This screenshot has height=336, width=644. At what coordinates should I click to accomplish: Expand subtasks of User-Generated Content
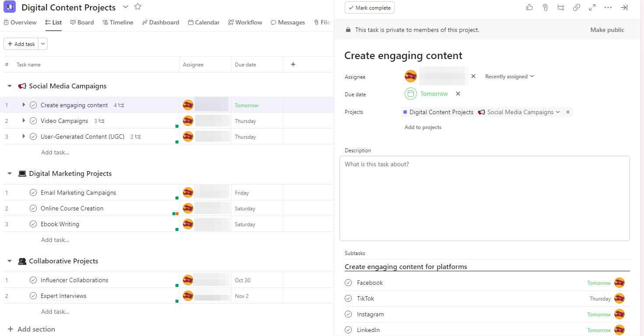24,136
